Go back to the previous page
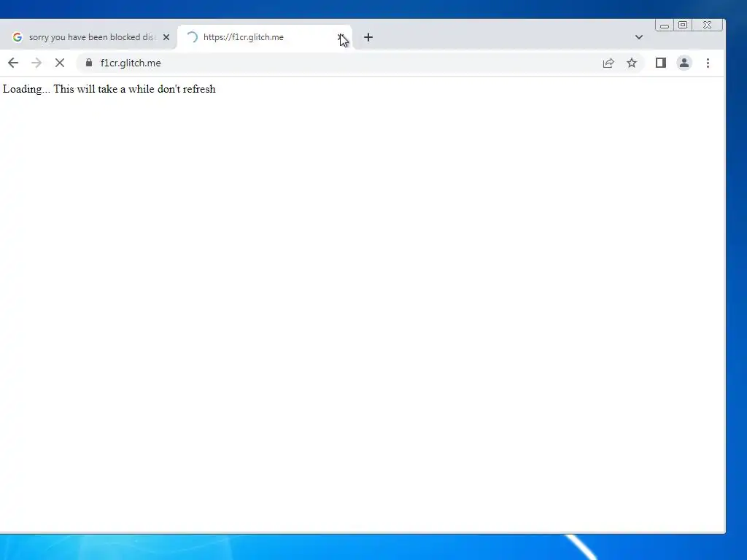The width and height of the screenshot is (747, 560). 13,63
